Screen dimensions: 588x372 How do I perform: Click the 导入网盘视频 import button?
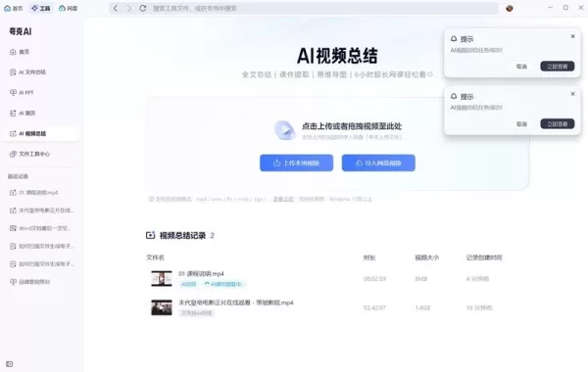[378, 163]
